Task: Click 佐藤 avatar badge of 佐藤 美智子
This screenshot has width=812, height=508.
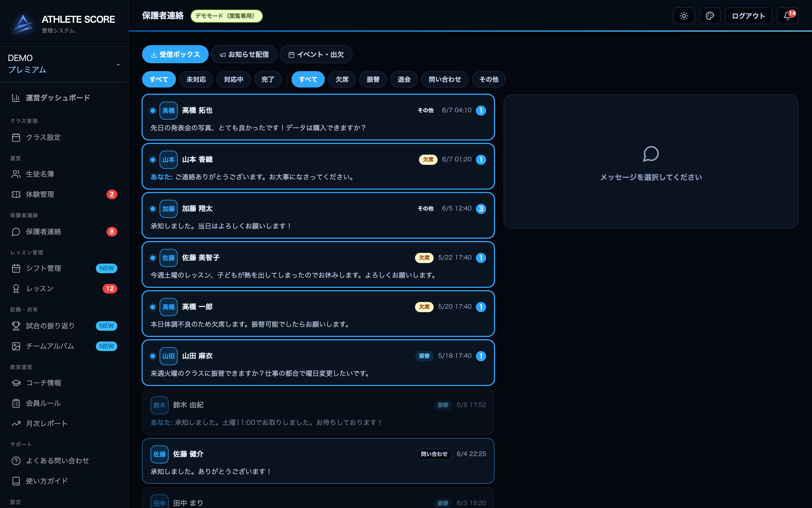Action: point(168,258)
